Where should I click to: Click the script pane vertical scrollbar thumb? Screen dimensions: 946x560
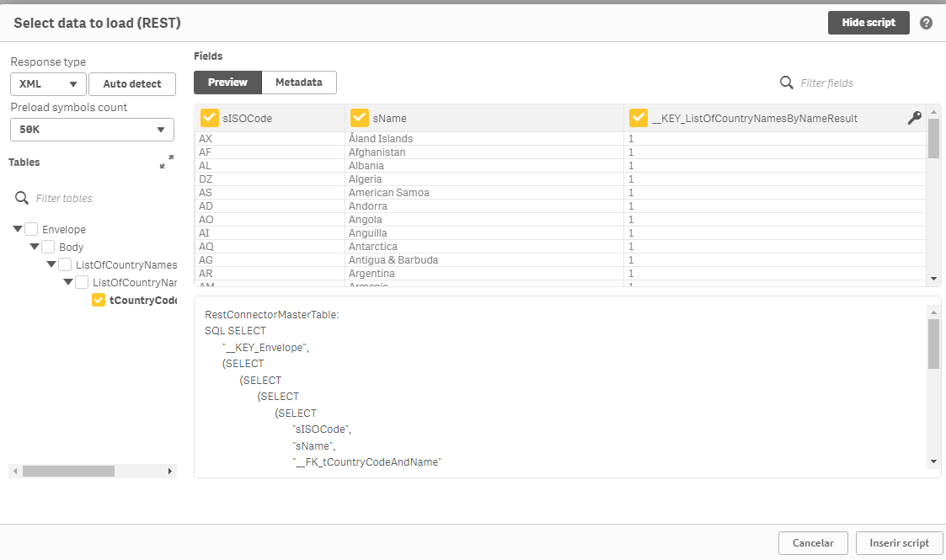[934, 344]
